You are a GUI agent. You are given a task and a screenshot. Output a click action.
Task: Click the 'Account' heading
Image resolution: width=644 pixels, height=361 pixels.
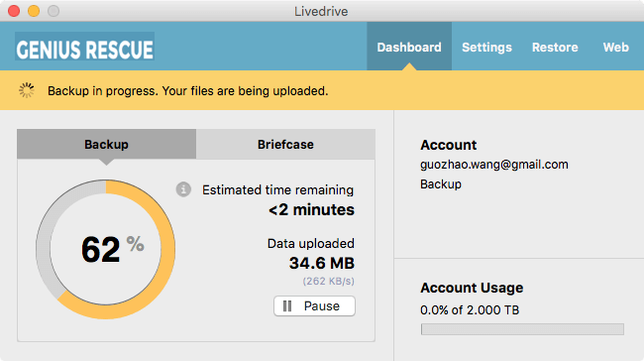click(x=448, y=145)
